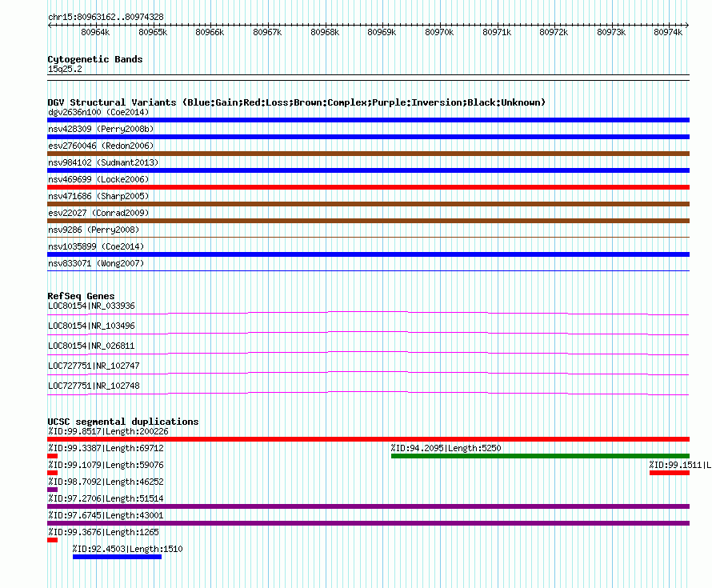Screen dimensions: 712x588
Task: Click the brown bar under esv22027 (Conrad2009)
Action: pyautogui.click(x=368, y=221)
